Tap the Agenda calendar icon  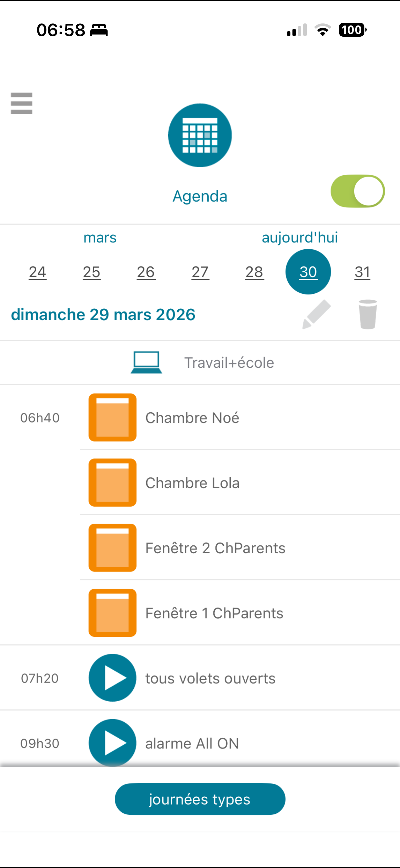(200, 135)
